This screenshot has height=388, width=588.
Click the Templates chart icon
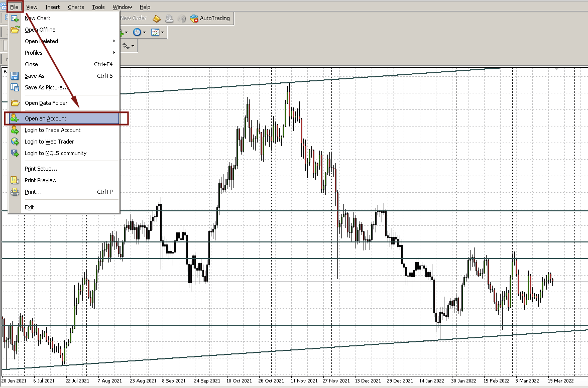[x=155, y=32]
